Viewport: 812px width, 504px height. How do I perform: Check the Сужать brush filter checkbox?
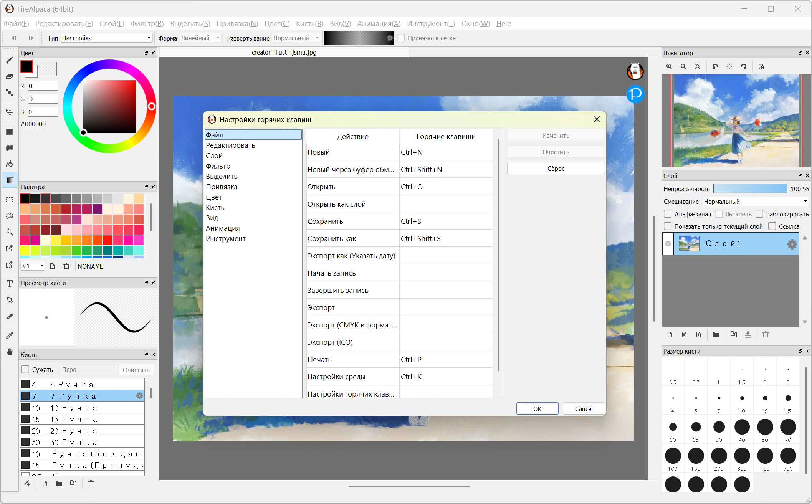(25, 369)
